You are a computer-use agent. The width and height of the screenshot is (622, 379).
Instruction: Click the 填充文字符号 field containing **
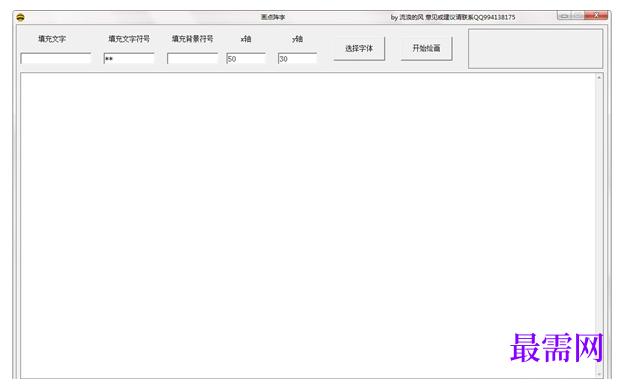pos(129,58)
